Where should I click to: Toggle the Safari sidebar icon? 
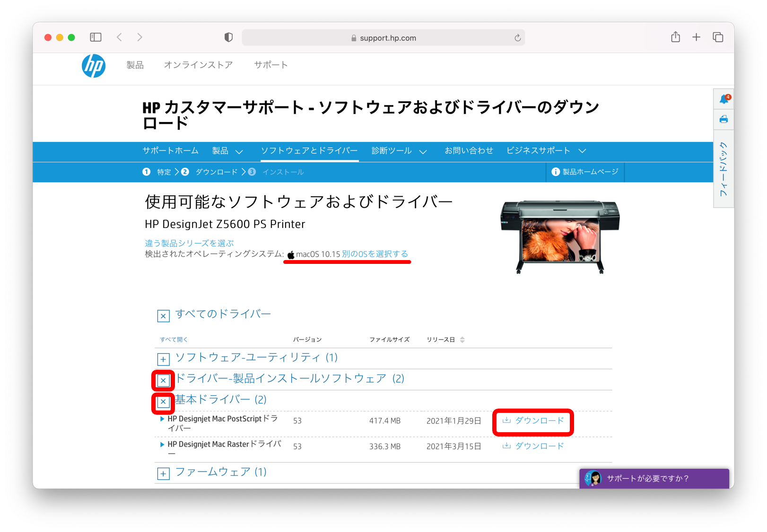tap(96, 37)
